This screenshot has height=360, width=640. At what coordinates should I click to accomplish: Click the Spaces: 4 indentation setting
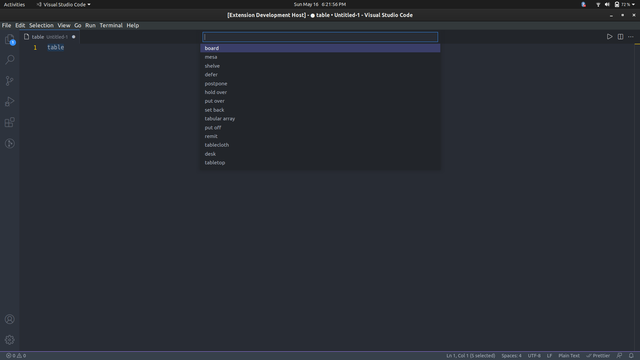tap(511, 356)
